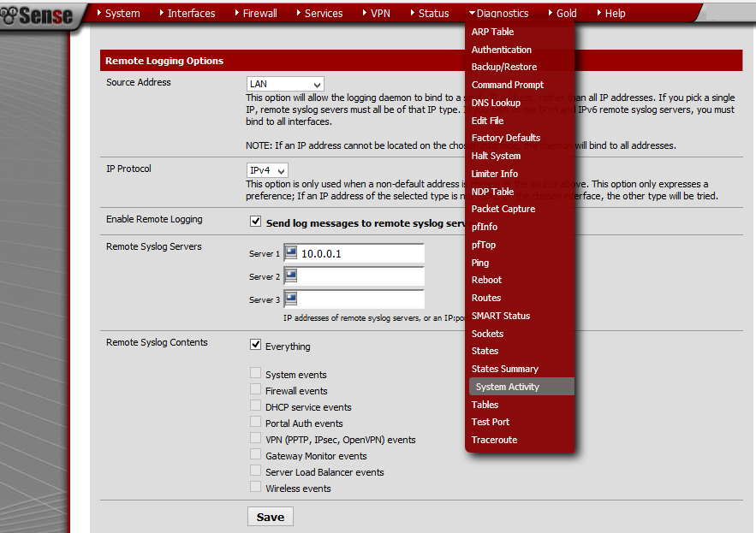Open the Status menu

point(430,14)
